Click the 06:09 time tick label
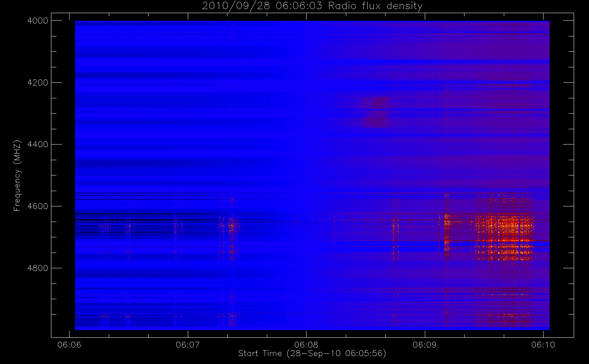Image resolution: width=589 pixels, height=364 pixels. click(424, 345)
